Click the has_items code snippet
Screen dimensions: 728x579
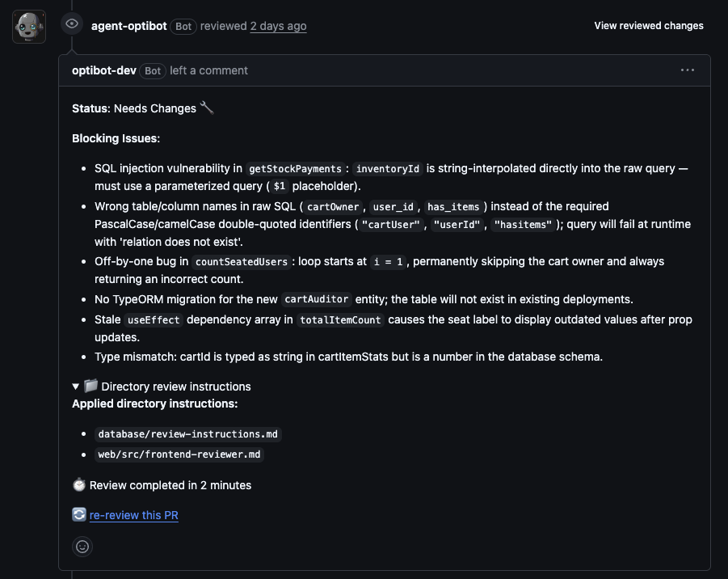pos(453,207)
